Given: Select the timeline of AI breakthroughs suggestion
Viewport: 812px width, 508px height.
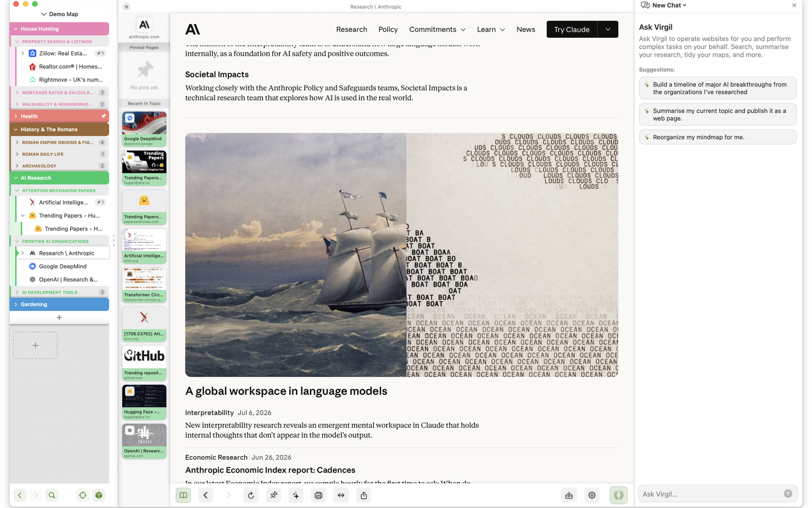Looking at the screenshot, I should point(718,88).
